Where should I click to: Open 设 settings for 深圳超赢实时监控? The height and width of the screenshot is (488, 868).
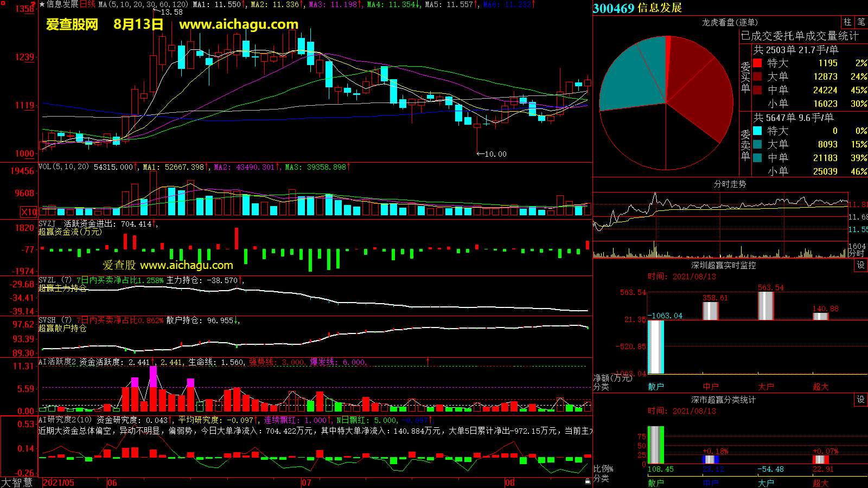861,265
